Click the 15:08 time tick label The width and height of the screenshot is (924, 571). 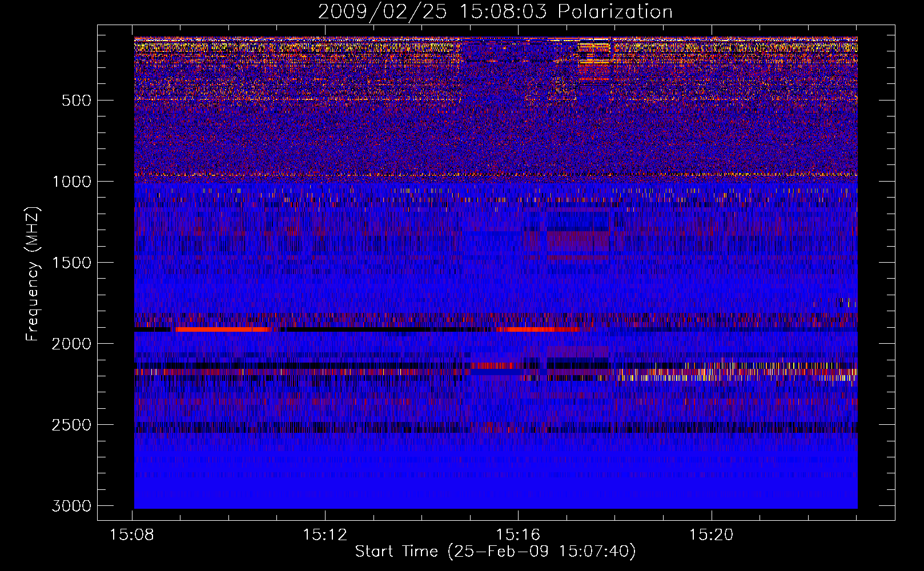pos(132,535)
